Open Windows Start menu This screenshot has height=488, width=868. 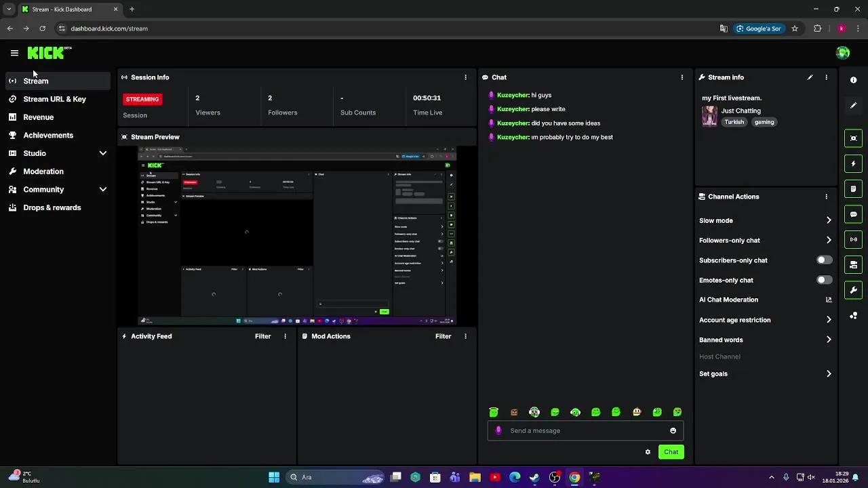274,477
